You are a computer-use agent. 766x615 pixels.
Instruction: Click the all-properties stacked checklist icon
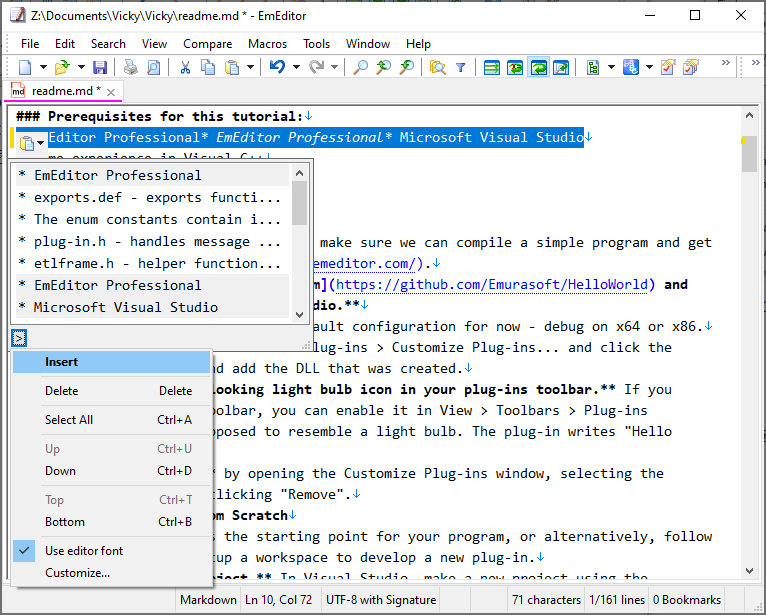click(691, 67)
